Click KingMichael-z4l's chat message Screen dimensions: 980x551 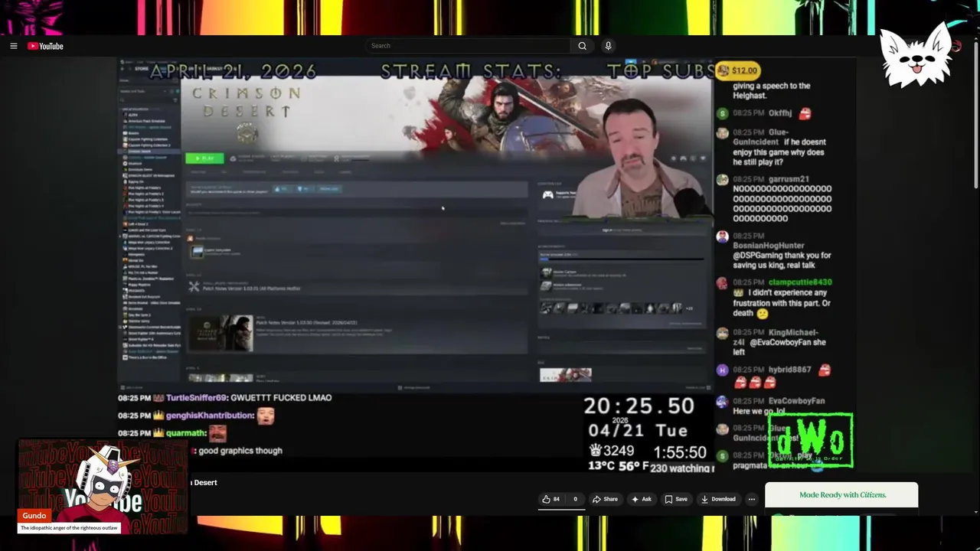pos(773,342)
